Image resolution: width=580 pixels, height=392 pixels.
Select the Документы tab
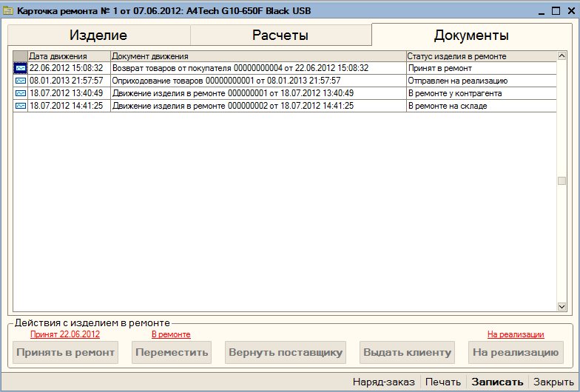(x=471, y=36)
